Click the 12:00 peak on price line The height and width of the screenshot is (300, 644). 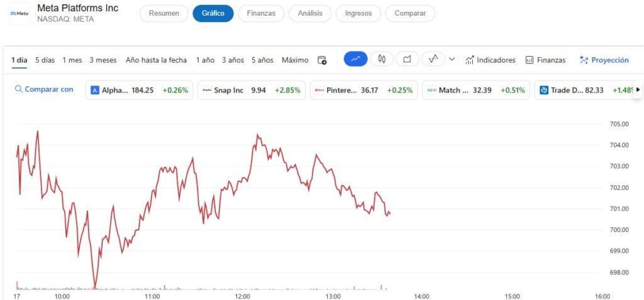coord(257,135)
